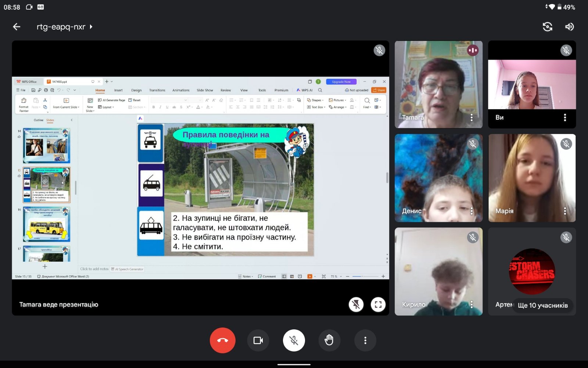
Task: Select slide 16 bus thumbnail in WPS panel
Action: [46, 224]
